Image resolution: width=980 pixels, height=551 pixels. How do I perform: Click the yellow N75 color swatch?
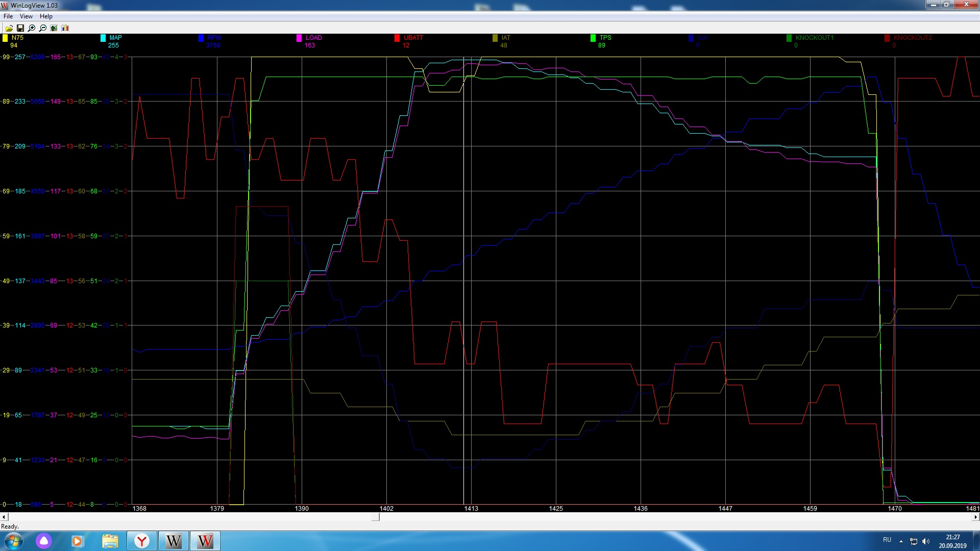(5, 38)
